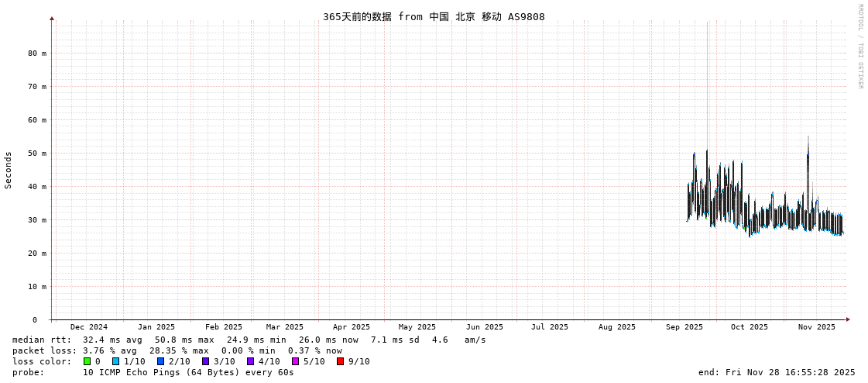Pick the purple 3/10 loss swatch
Screen dimensions: 868x383
tap(205, 361)
